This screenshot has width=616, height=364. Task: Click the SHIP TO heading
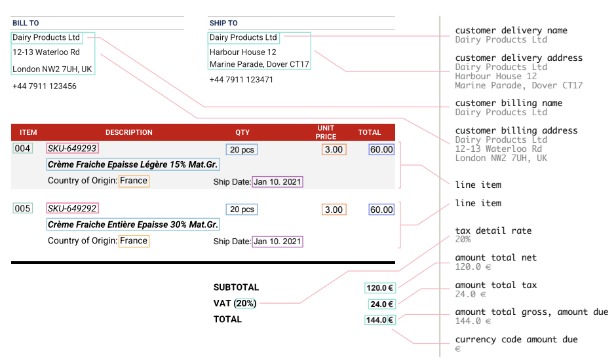(x=223, y=23)
